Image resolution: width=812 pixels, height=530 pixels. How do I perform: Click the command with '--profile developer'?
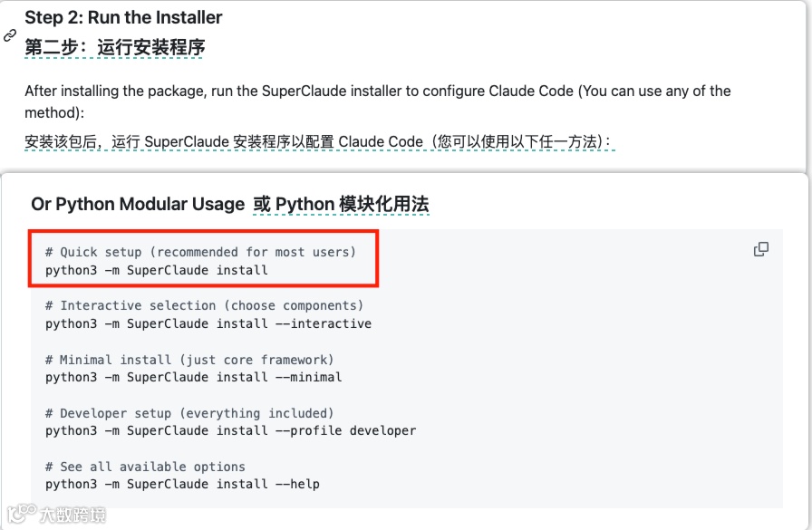click(x=230, y=430)
